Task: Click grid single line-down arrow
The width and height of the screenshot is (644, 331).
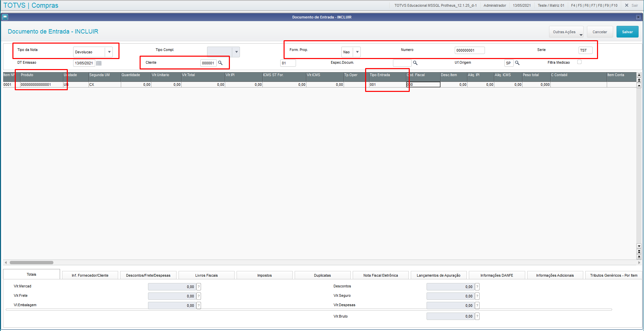Action: [639, 246]
